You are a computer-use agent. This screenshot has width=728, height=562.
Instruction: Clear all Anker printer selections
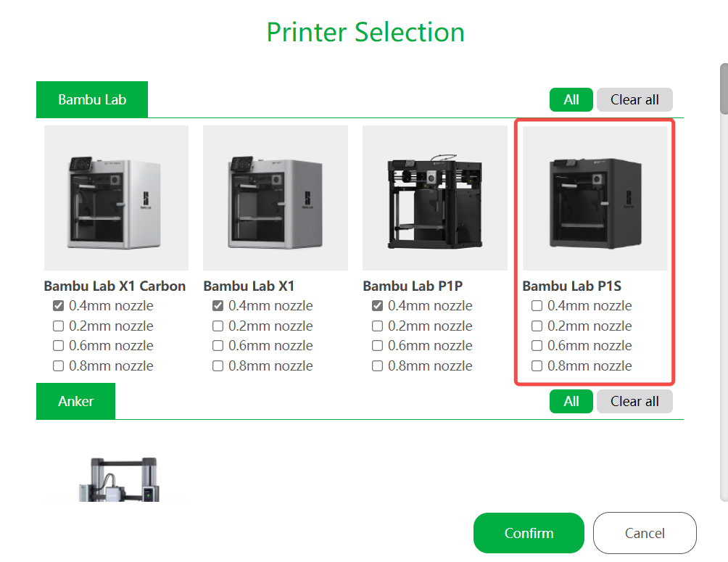click(634, 401)
